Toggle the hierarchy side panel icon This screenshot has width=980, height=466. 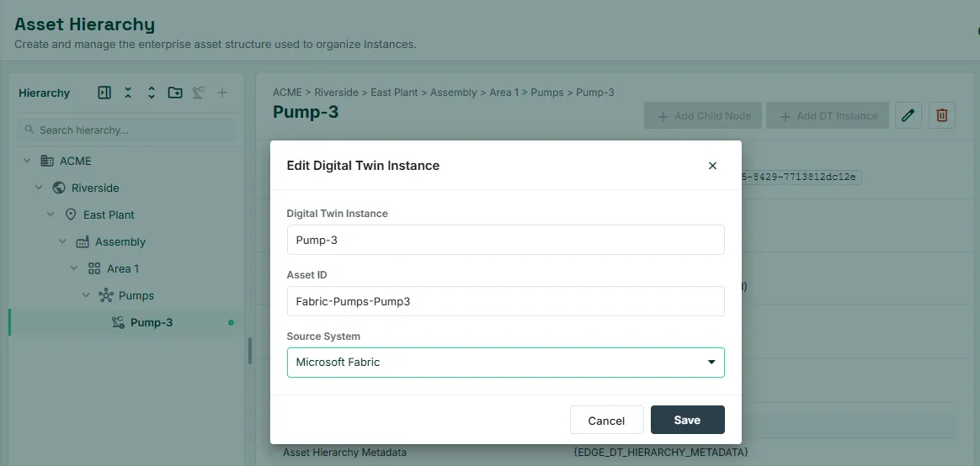click(x=104, y=93)
